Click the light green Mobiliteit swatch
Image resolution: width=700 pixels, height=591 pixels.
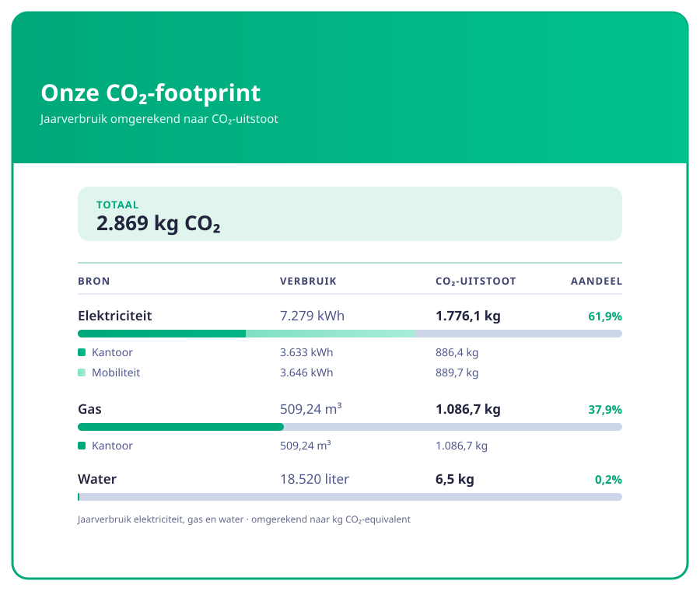pos(82,372)
